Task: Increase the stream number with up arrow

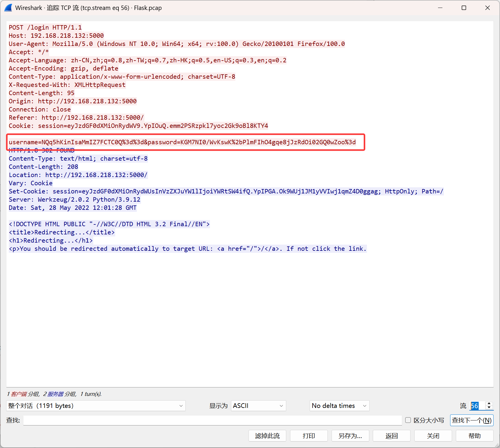Action: coord(489,404)
